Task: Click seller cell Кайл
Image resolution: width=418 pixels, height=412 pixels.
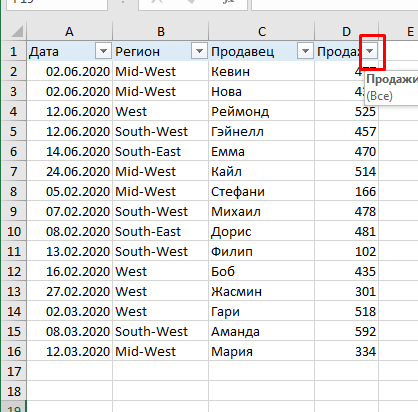Action: tap(262, 172)
